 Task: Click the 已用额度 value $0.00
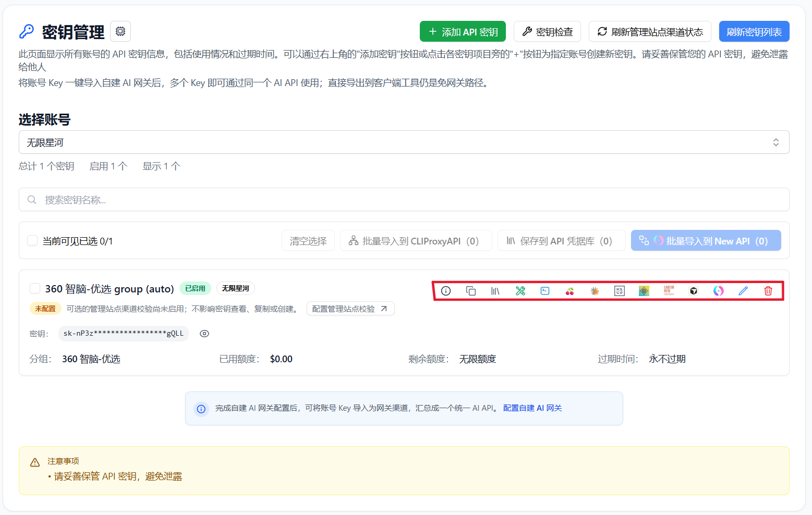coord(281,359)
